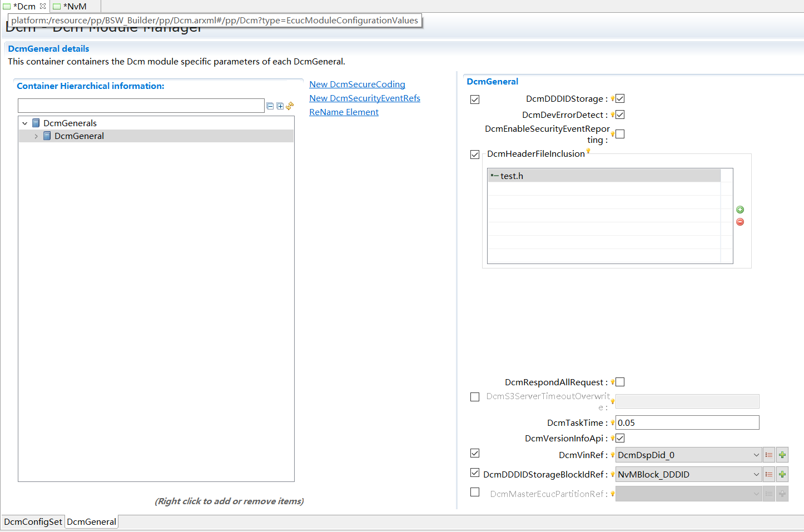Expand all items in the container tree
The height and width of the screenshot is (532, 804).
(x=280, y=106)
